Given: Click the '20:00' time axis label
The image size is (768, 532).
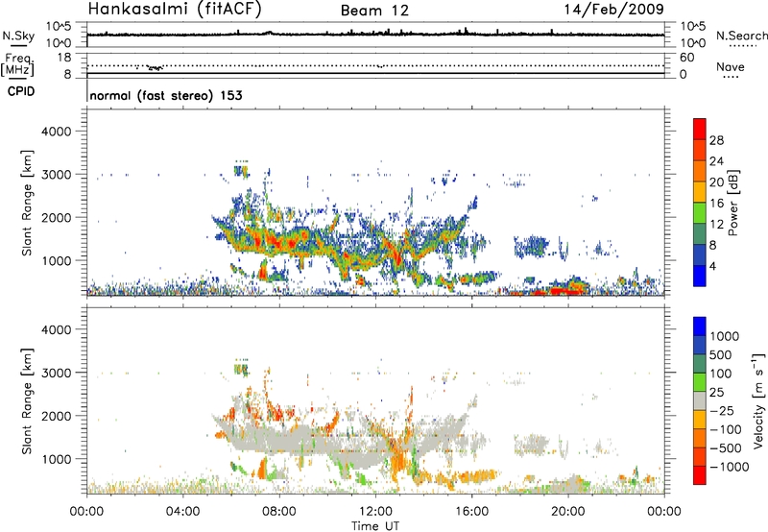Looking at the screenshot, I should pos(568,512).
